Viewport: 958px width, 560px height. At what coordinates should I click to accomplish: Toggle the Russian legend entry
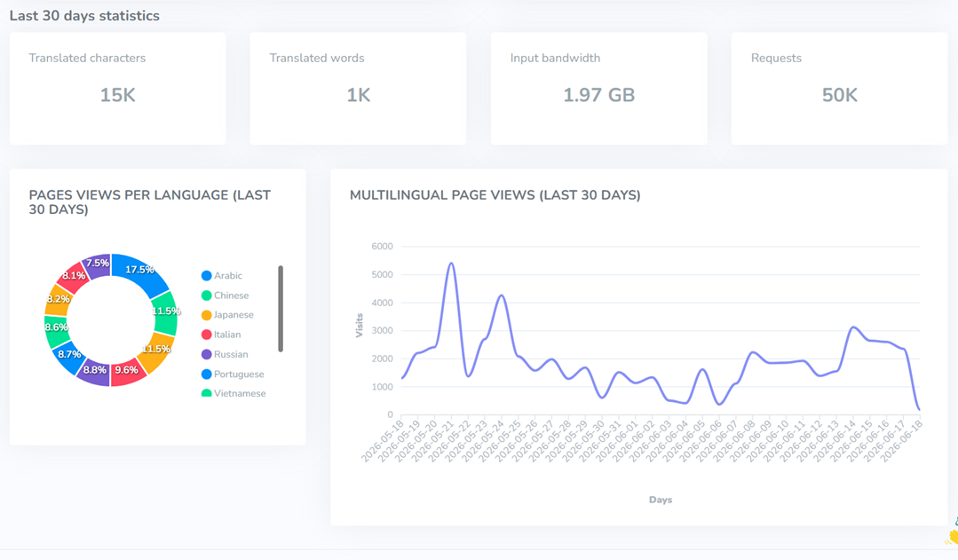pyautogui.click(x=225, y=354)
